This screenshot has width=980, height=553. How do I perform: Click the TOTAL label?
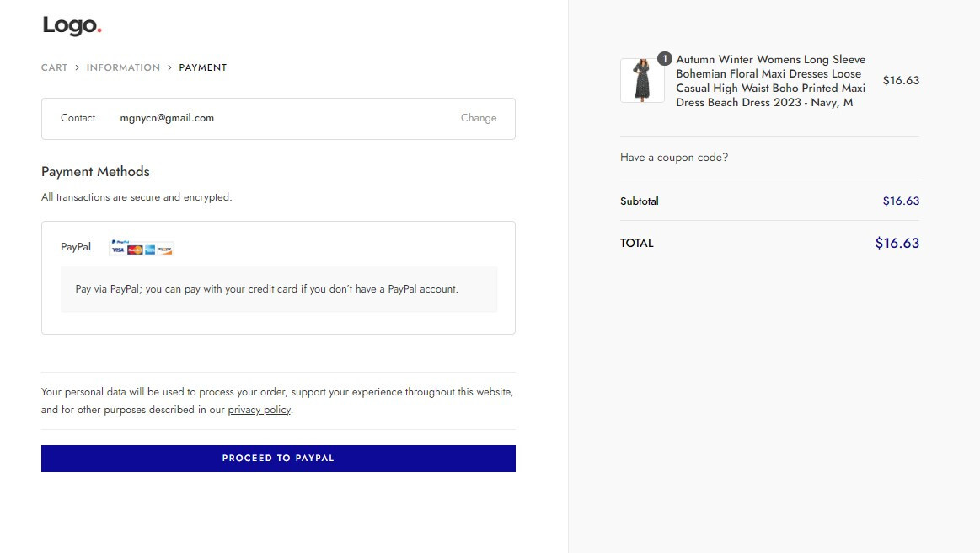[637, 244]
